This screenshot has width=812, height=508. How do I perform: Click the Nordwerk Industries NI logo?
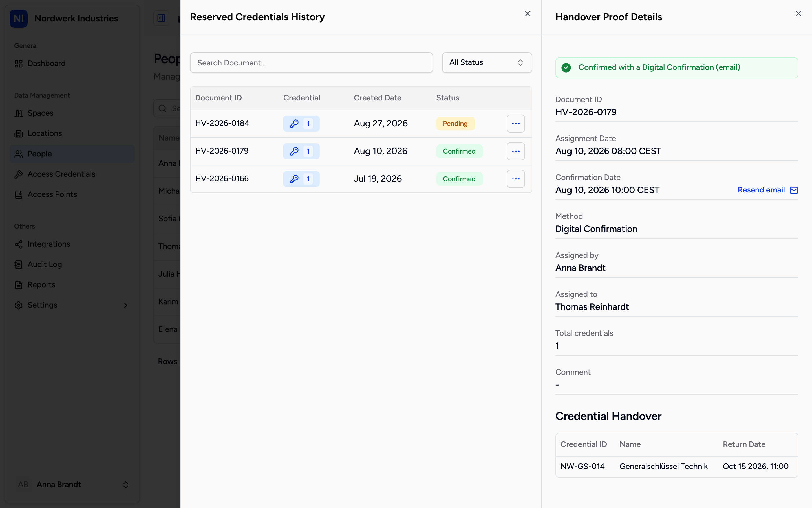tap(18, 18)
